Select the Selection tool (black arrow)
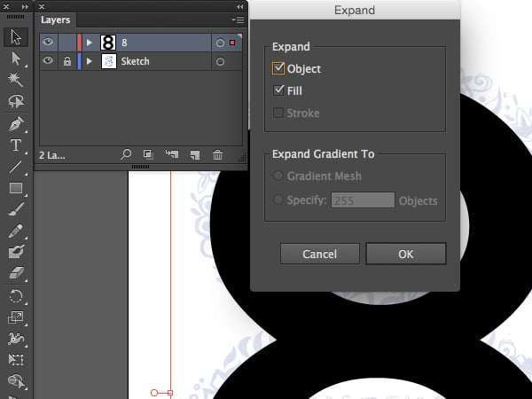This screenshot has height=399, width=532. tap(16, 37)
